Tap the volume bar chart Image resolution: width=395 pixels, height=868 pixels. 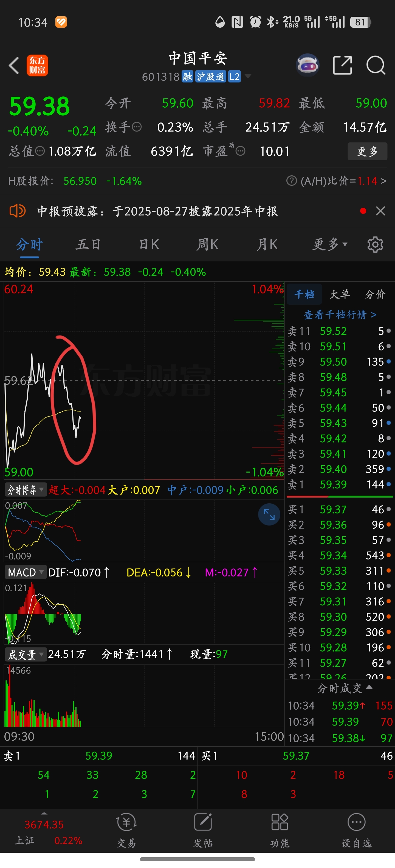144,695
